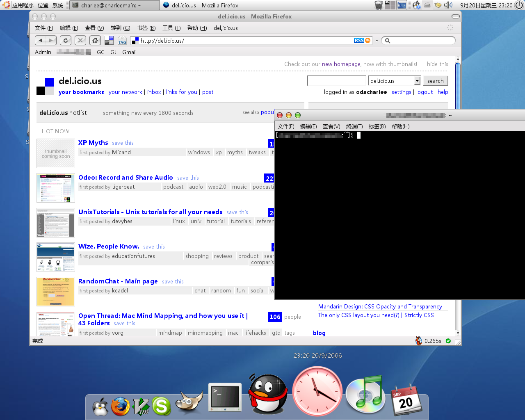
Task: Click the TAG toolbar button
Action: pyautogui.click(x=122, y=41)
